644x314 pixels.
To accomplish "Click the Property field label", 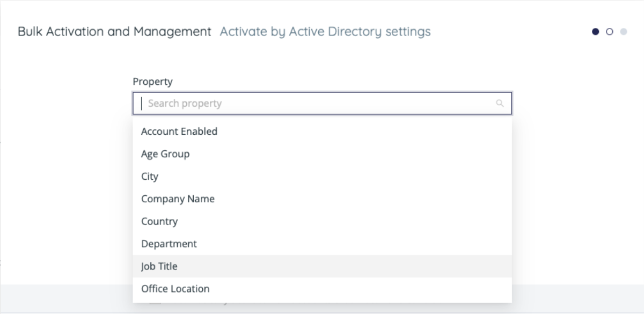I will pos(152,82).
